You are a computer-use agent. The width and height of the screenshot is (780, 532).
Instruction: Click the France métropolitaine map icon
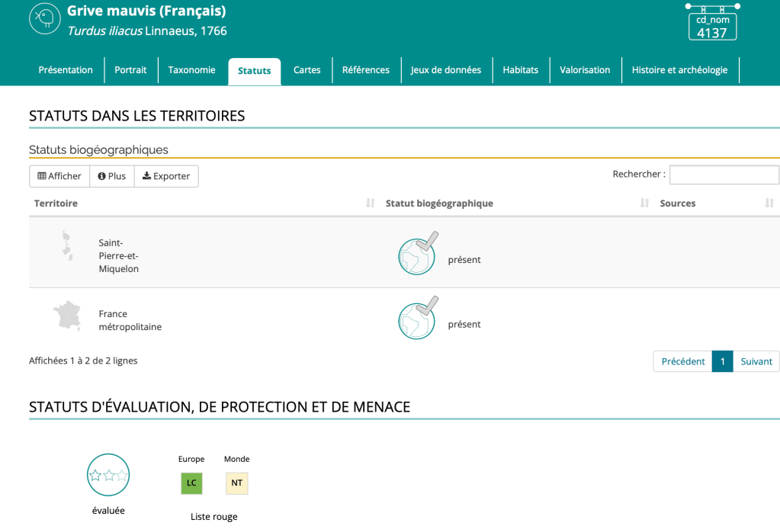point(67,316)
